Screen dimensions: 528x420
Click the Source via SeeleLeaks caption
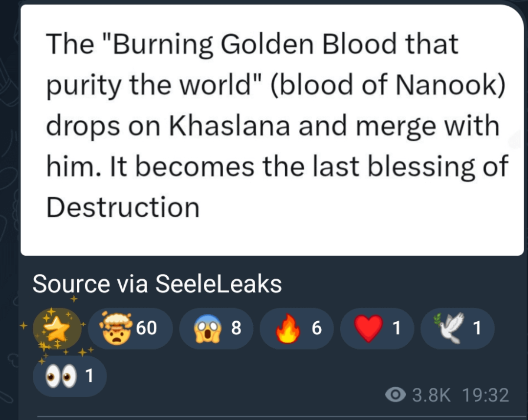click(157, 284)
